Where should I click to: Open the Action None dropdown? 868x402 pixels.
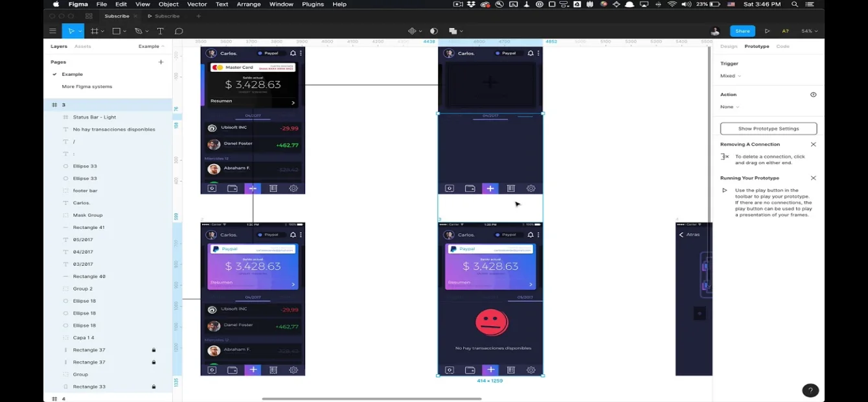click(x=729, y=107)
